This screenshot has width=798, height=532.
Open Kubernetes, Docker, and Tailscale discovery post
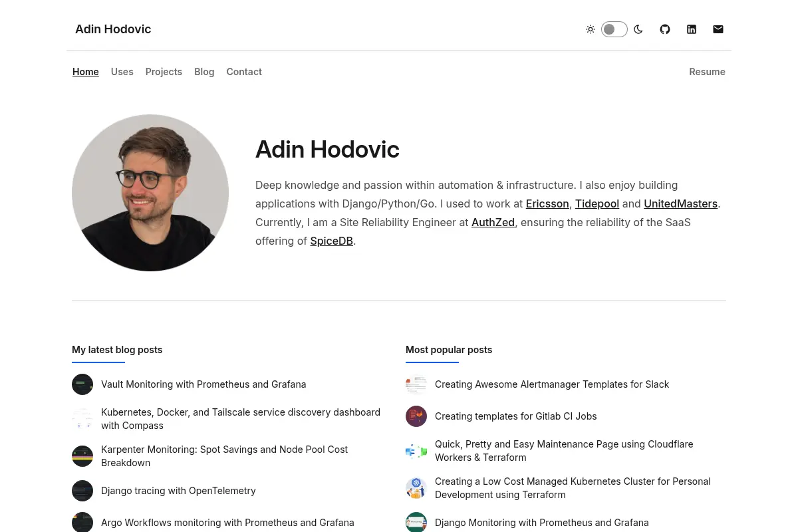(241, 419)
